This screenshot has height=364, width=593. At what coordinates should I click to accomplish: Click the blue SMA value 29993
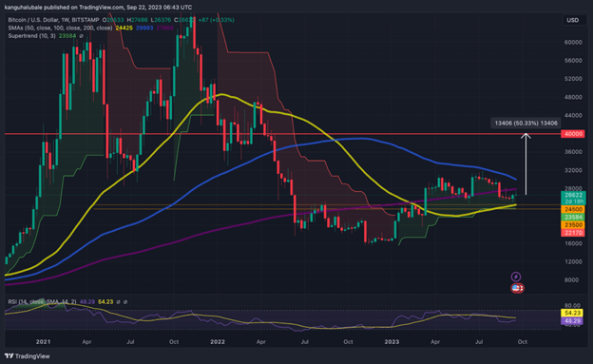coord(144,28)
